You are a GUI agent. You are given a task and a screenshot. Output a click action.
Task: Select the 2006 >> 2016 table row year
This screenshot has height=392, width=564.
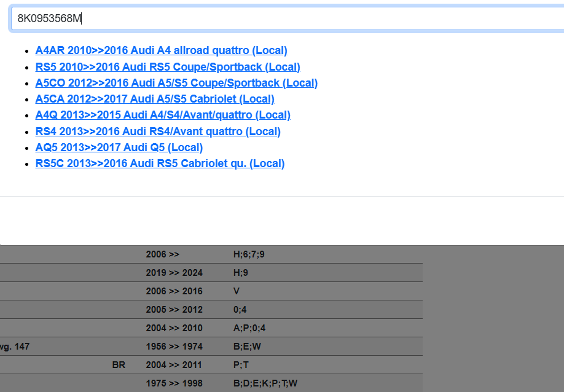click(x=174, y=291)
